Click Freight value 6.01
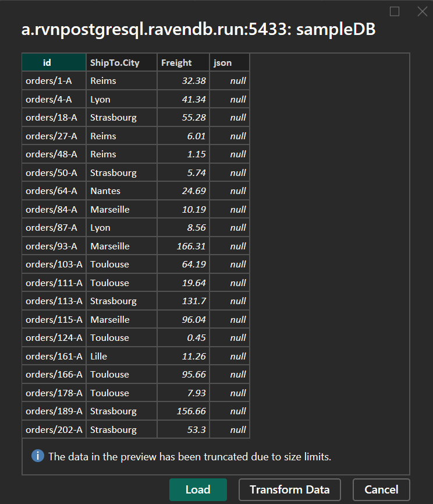 pyautogui.click(x=183, y=136)
